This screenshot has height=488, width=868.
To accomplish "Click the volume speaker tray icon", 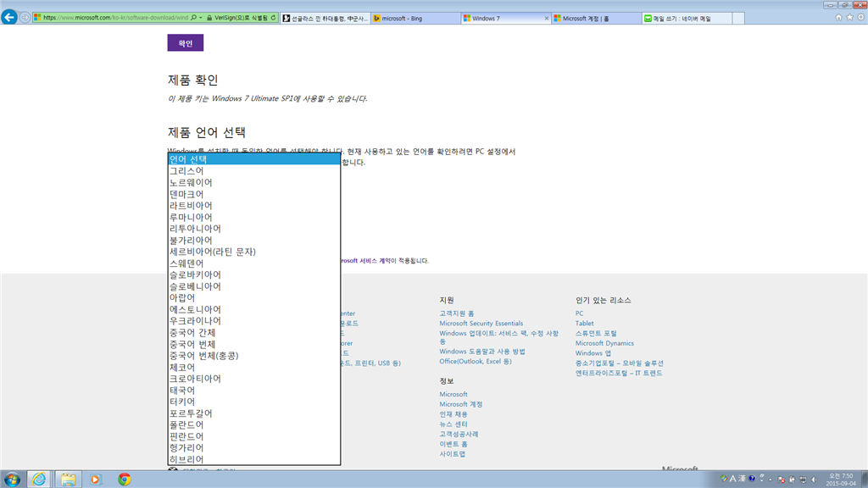I will pos(814,480).
